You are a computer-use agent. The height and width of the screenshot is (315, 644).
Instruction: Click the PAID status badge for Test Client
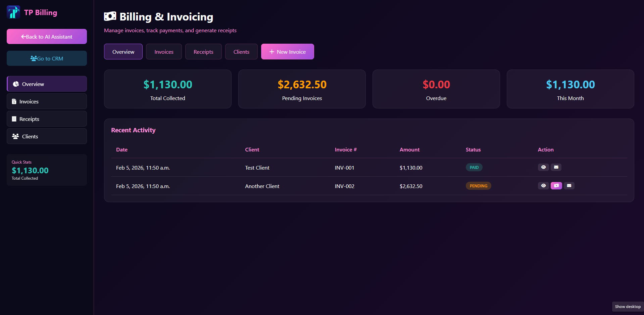[474, 167]
